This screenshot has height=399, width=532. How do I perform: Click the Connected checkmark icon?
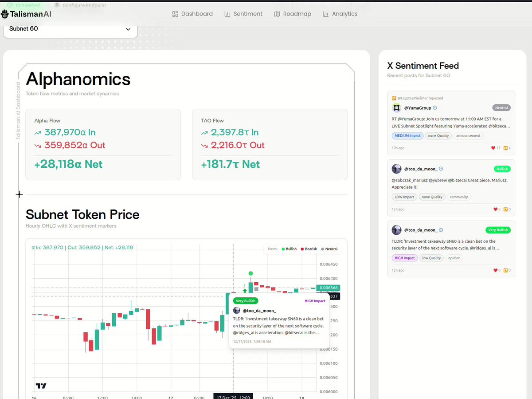(10, 5)
